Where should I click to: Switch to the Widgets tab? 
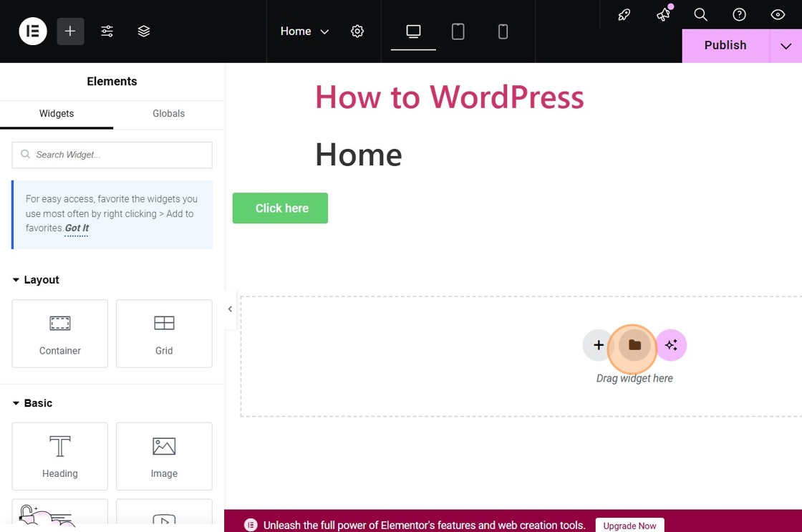pyautogui.click(x=57, y=114)
